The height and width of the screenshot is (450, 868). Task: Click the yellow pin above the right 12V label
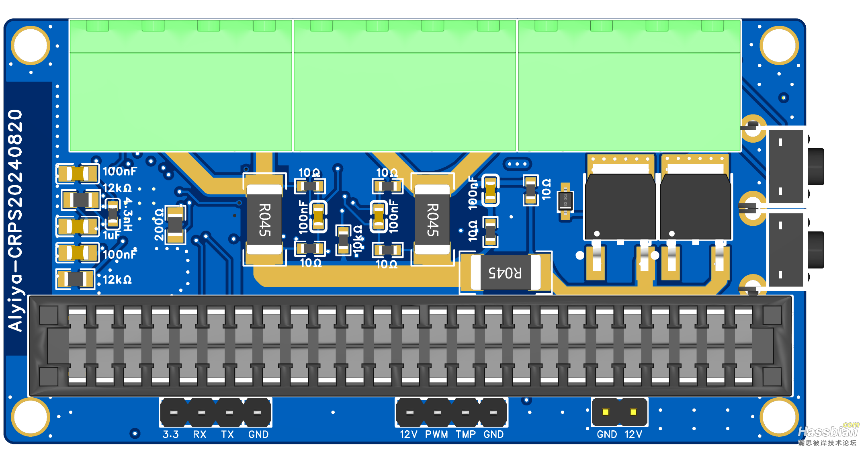(x=633, y=412)
